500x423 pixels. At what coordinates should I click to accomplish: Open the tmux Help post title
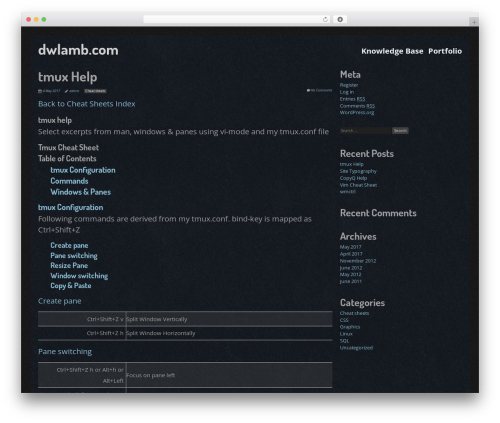click(68, 77)
